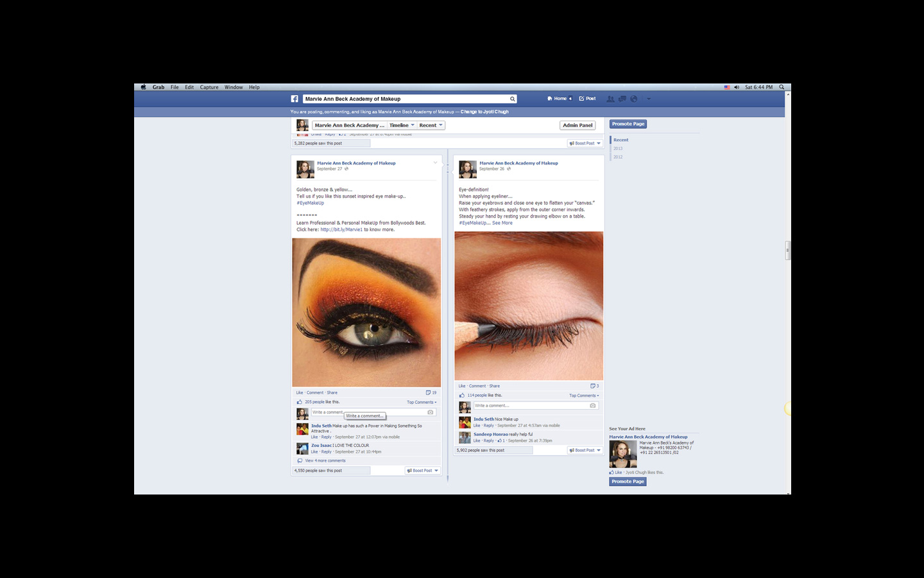The image size is (924, 578).
Task: Click the US flag input source icon
Action: coord(727,87)
